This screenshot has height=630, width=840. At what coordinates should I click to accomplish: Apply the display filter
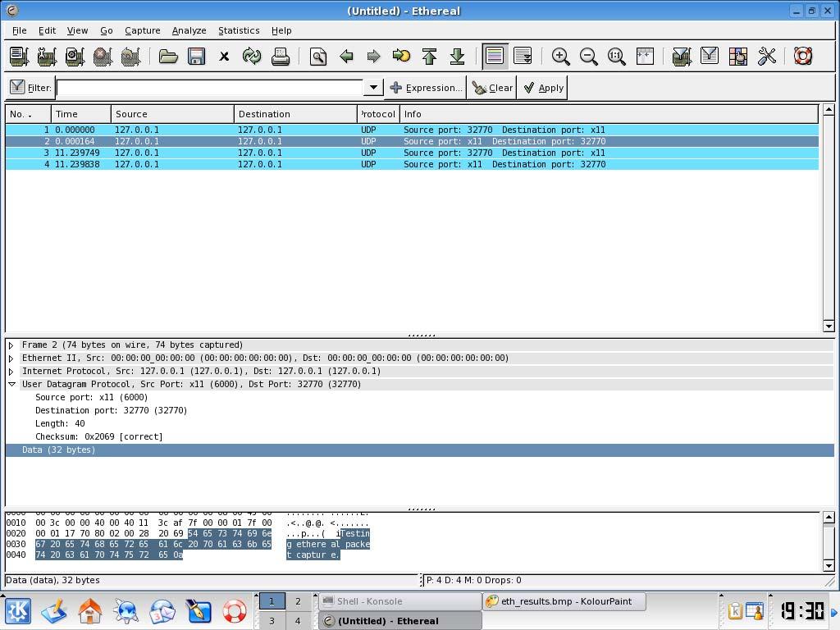pos(543,88)
